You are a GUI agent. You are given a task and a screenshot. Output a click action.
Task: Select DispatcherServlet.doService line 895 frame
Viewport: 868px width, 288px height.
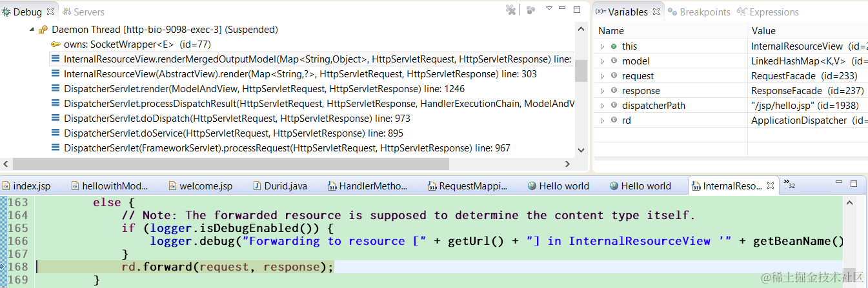point(233,133)
